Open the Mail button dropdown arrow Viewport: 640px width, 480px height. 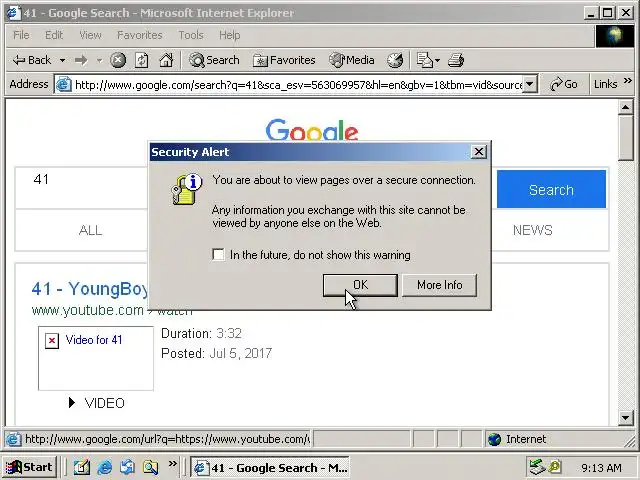pyautogui.click(x=437, y=60)
